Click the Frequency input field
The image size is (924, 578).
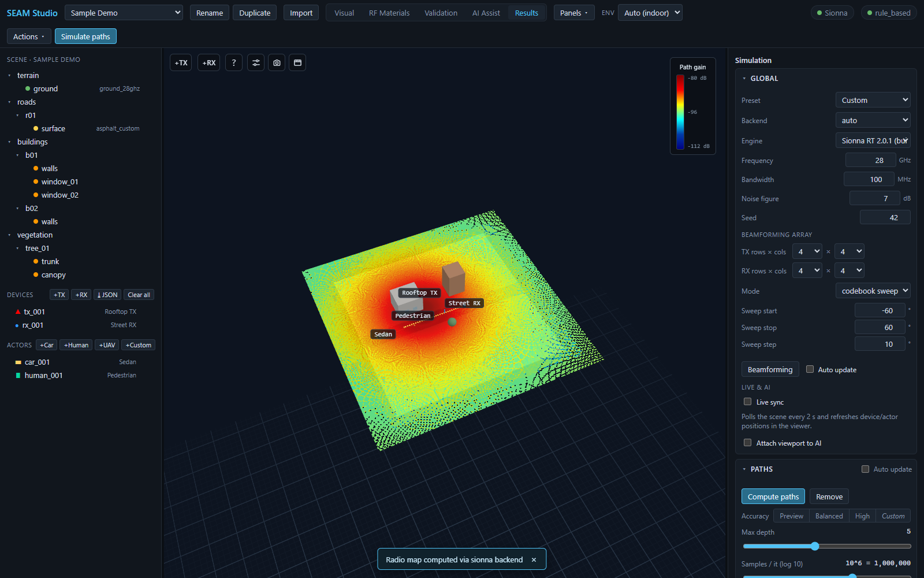point(871,160)
